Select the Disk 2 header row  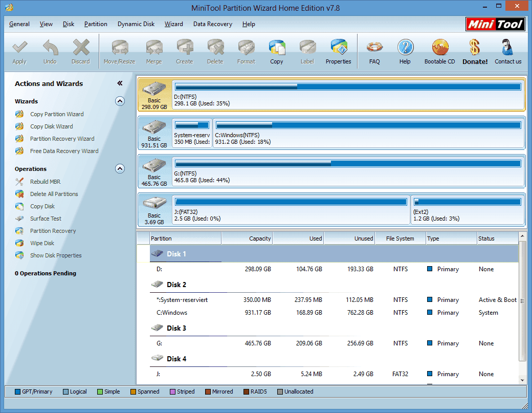coord(334,285)
